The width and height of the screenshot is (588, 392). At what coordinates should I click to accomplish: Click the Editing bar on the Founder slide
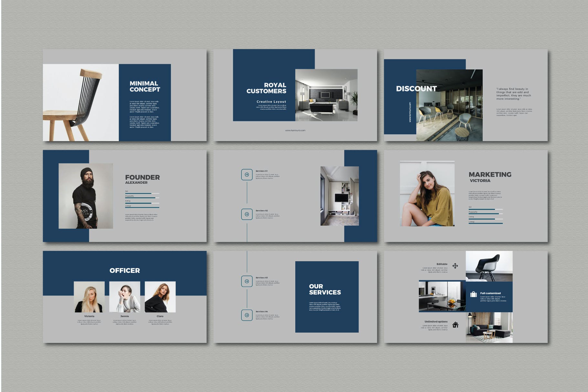click(142, 203)
